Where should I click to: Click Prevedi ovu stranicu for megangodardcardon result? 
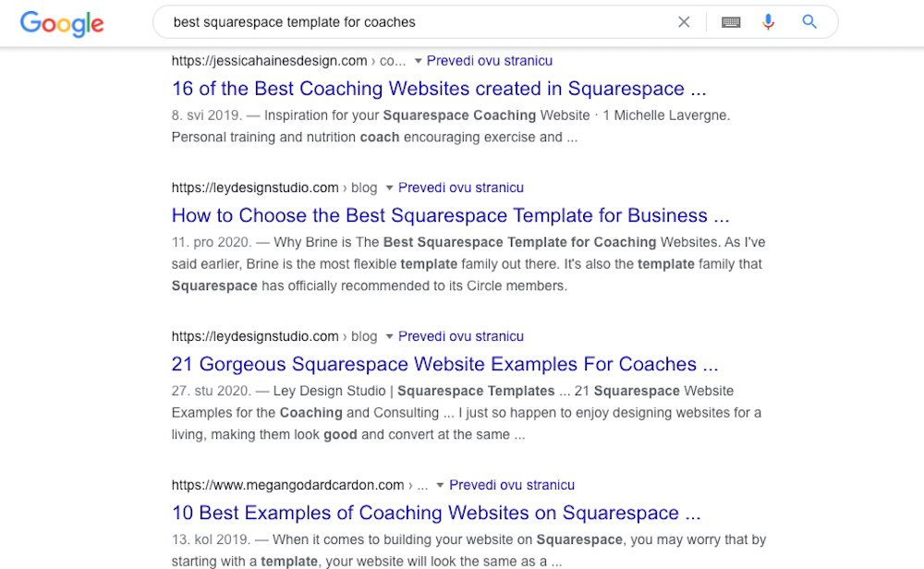(x=512, y=485)
